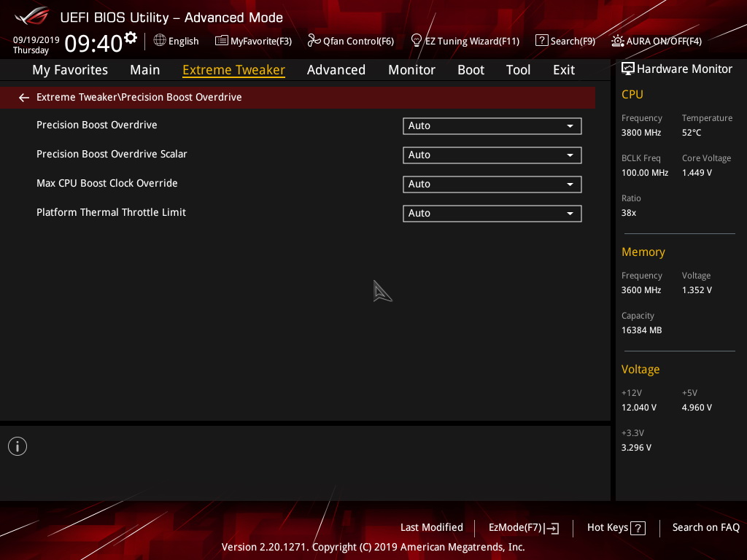Click the BCLK Freq value 100.00 MHz

pos(645,173)
